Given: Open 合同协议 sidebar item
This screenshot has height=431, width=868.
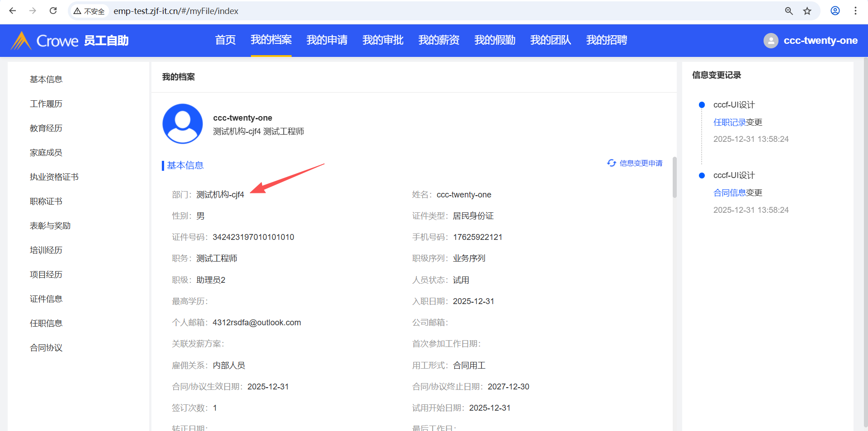Looking at the screenshot, I should pyautogui.click(x=46, y=348).
